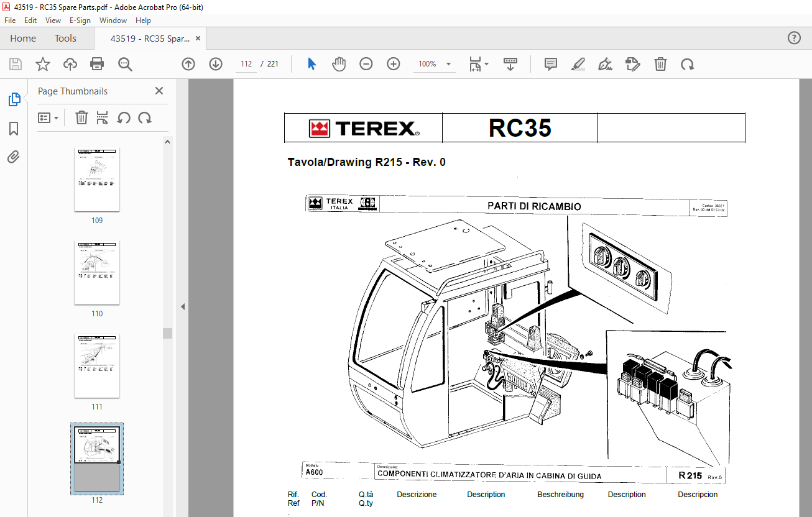Activate the Selection arrow tool

click(x=312, y=64)
